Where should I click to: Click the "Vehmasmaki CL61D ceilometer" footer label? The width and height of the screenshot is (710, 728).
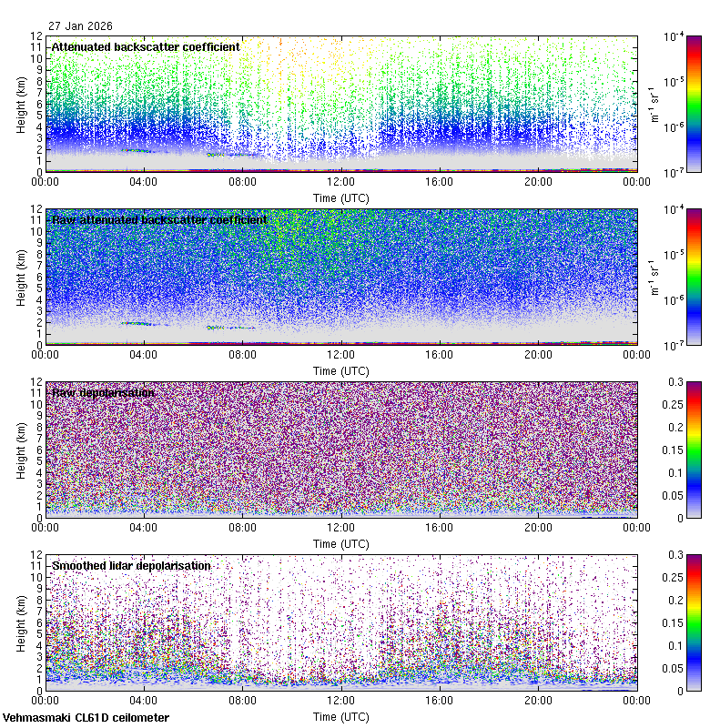pyautogui.click(x=86, y=718)
